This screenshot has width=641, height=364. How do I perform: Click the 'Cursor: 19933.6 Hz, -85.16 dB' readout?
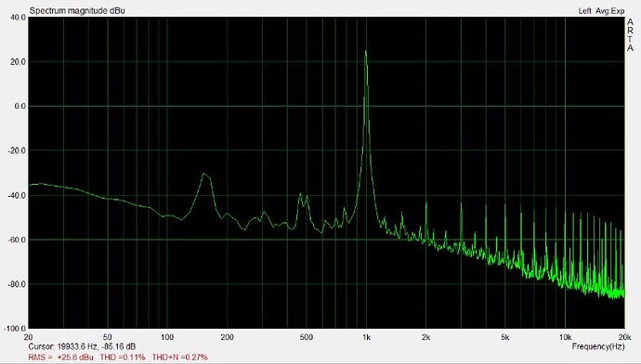pyautogui.click(x=82, y=346)
